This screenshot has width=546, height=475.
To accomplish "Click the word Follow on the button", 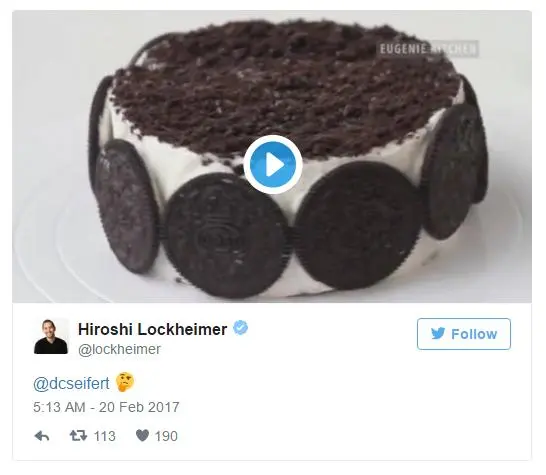I will (474, 334).
